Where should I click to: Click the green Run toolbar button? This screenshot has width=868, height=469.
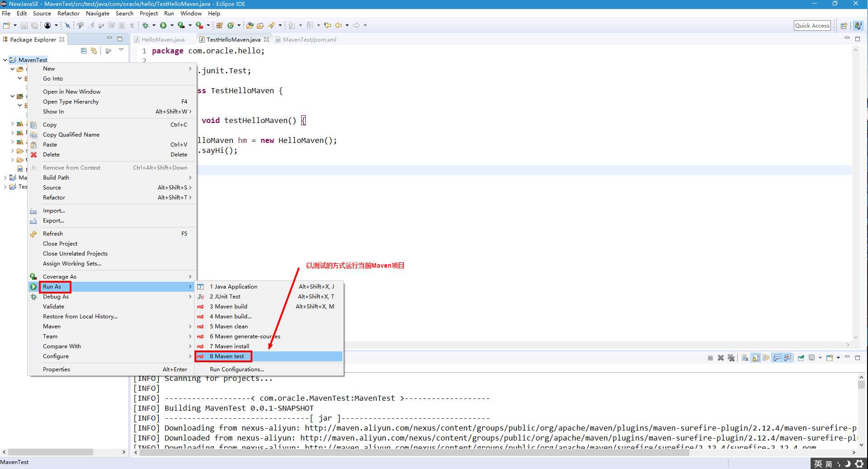(163, 25)
